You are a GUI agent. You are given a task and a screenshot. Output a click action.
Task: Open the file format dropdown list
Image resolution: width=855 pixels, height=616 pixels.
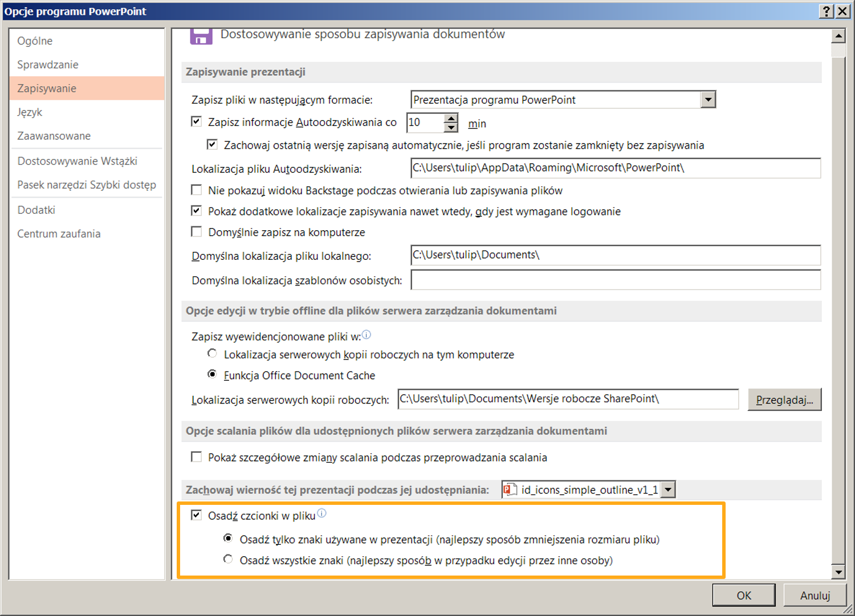pos(707,100)
